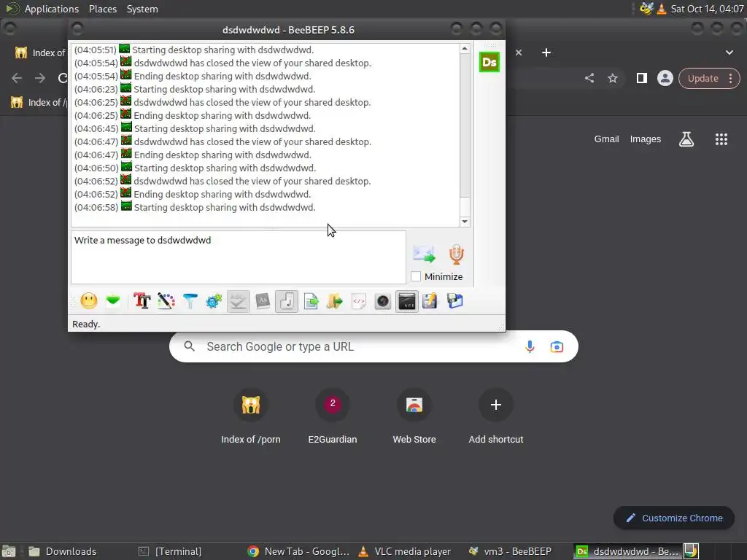747x560 pixels.
Task: Bookmark this tab with the star icon
Action: (x=613, y=78)
